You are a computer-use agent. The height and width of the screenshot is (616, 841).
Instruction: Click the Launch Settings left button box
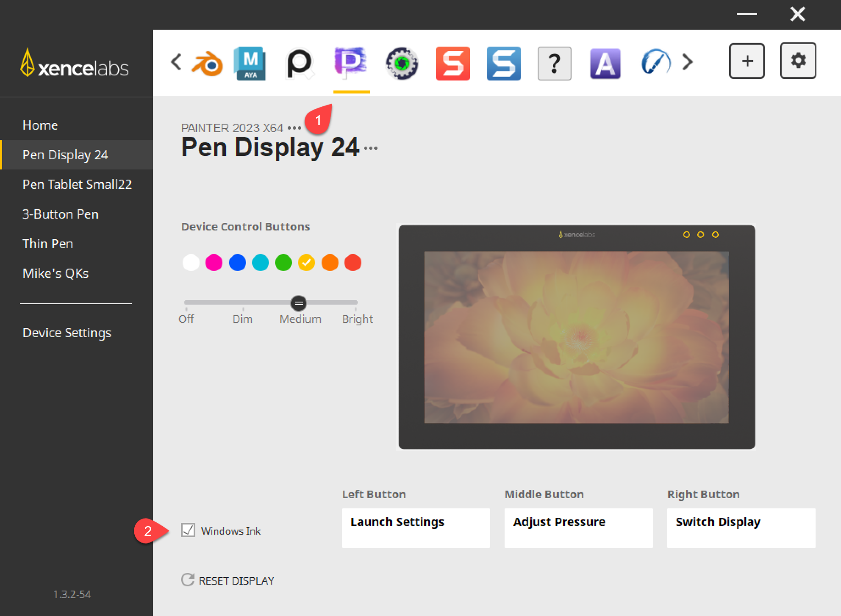pyautogui.click(x=416, y=528)
